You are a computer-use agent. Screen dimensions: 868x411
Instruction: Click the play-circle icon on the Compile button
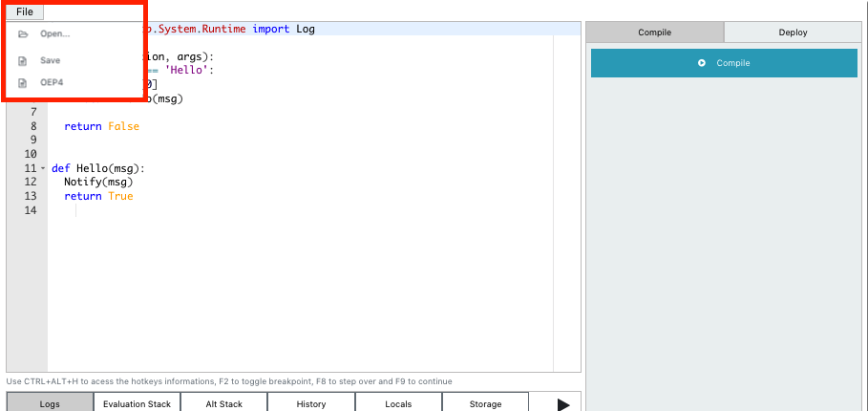[702, 63]
